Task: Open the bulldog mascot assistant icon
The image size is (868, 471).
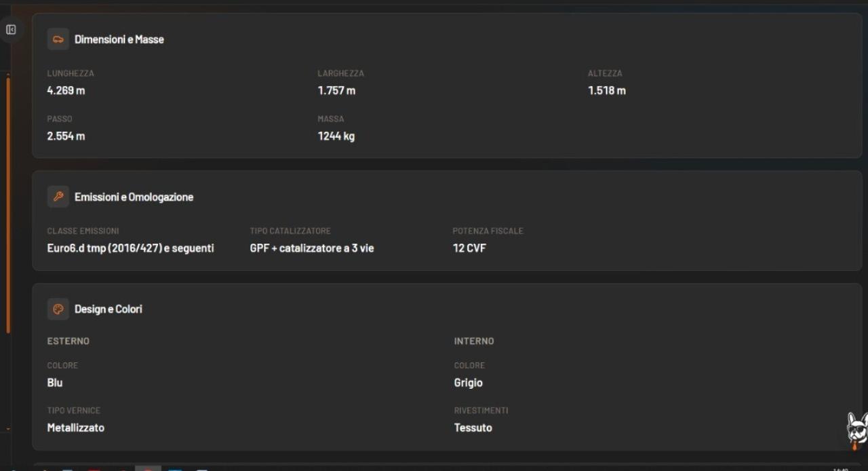Action: click(856, 430)
